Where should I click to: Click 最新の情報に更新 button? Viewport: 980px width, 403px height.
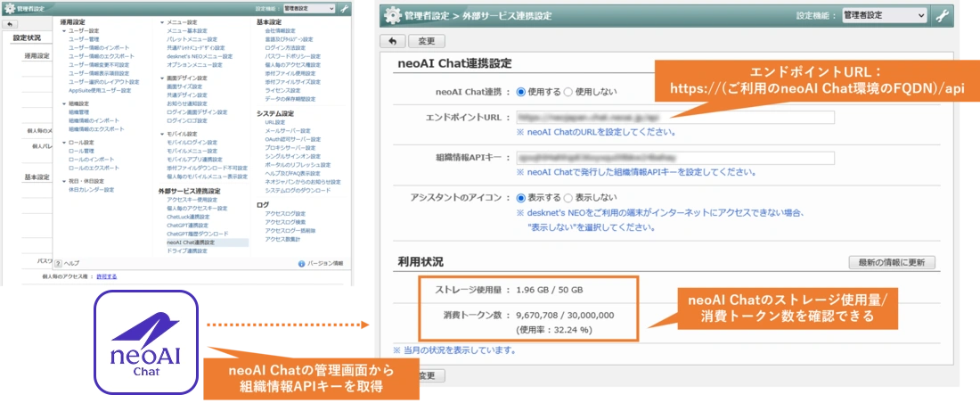click(x=891, y=262)
